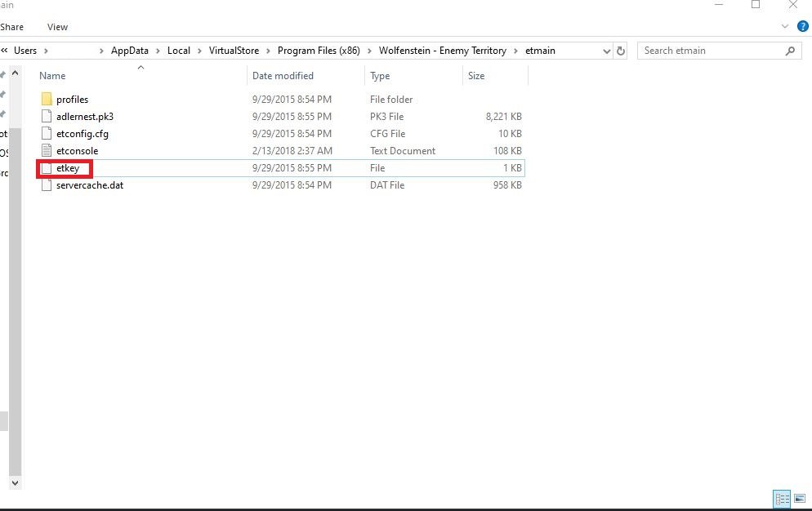Go to AppData in breadcrumb
The image size is (812, 511).
(x=129, y=51)
